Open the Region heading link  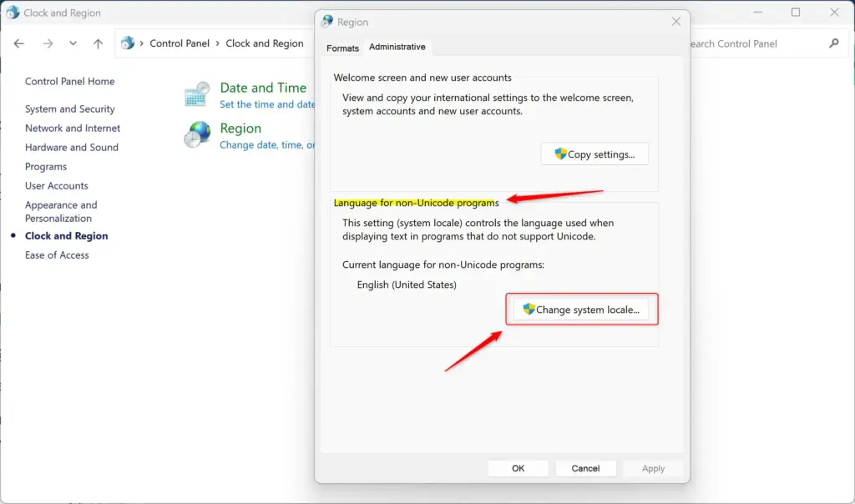point(240,128)
